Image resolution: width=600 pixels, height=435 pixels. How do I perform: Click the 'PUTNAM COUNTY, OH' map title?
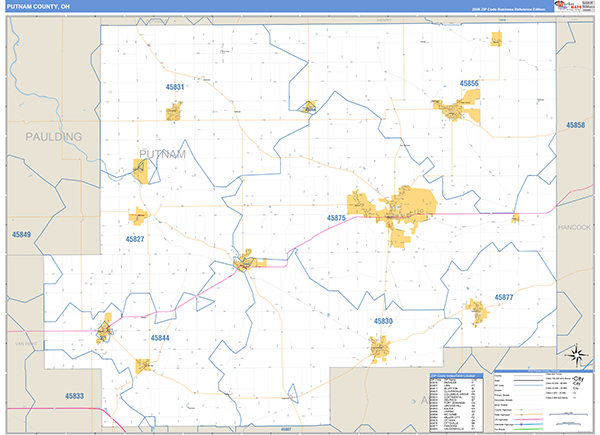(x=38, y=7)
